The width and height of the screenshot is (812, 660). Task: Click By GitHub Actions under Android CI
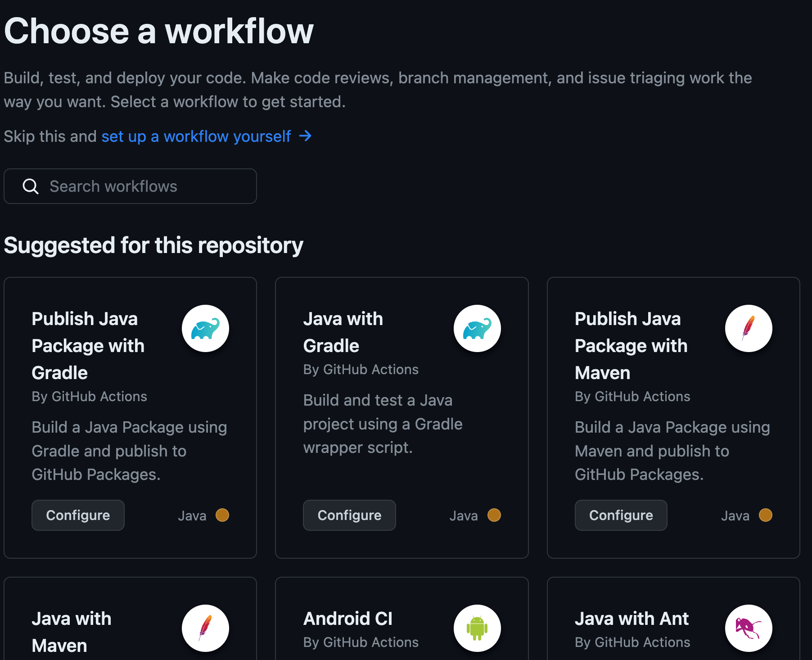(x=361, y=642)
